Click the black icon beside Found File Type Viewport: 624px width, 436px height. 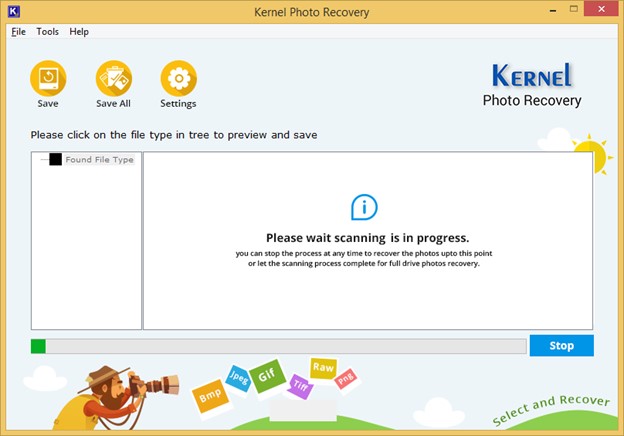pyautogui.click(x=55, y=160)
